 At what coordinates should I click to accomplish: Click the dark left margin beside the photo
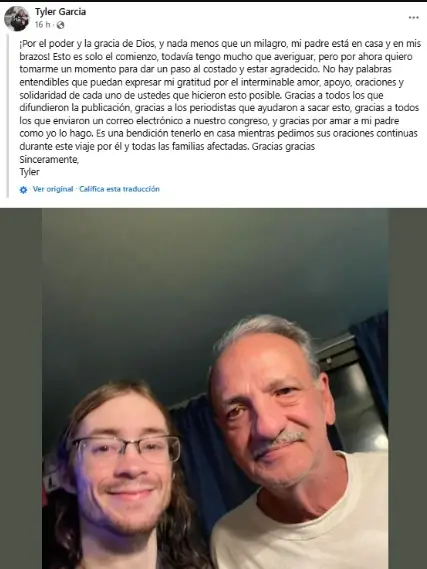pyautogui.click(x=21, y=388)
